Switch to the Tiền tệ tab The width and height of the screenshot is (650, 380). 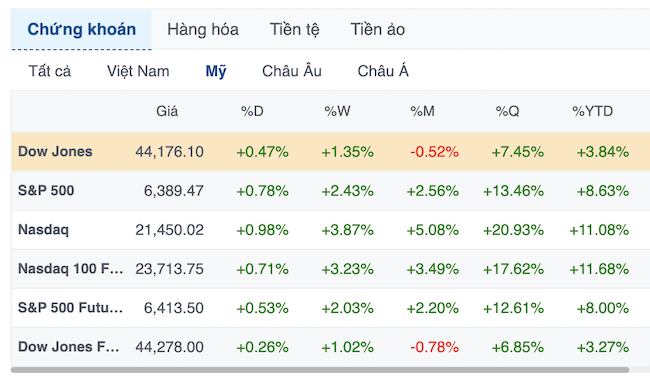294,29
